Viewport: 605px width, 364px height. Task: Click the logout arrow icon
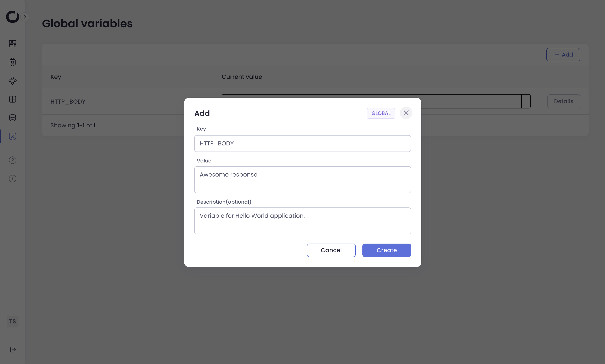pyautogui.click(x=13, y=349)
